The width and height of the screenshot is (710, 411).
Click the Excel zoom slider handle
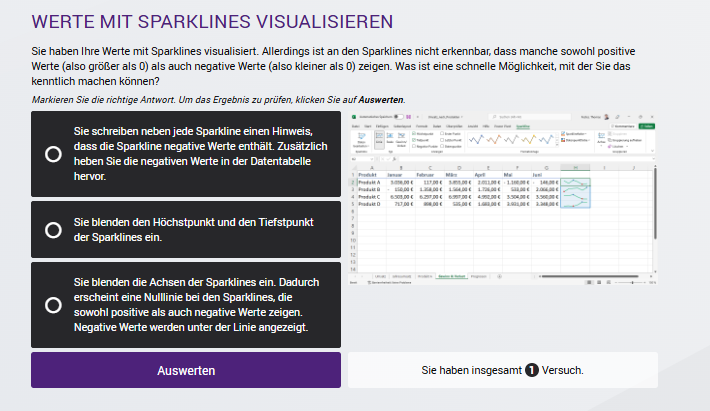coord(632,282)
